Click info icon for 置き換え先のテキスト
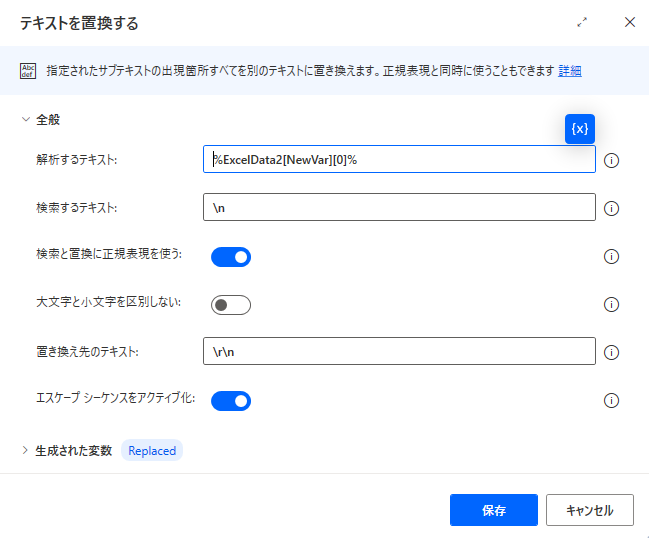The height and width of the screenshot is (539, 649). pyautogui.click(x=611, y=352)
